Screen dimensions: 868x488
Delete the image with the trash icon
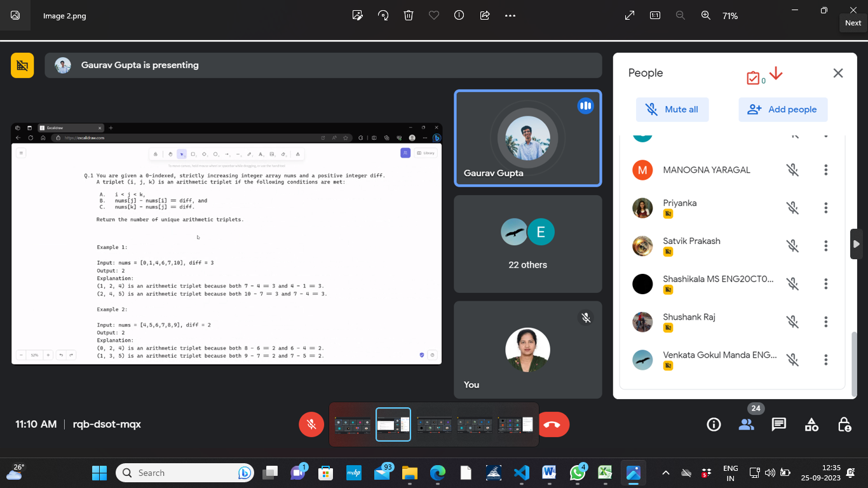coord(409,15)
